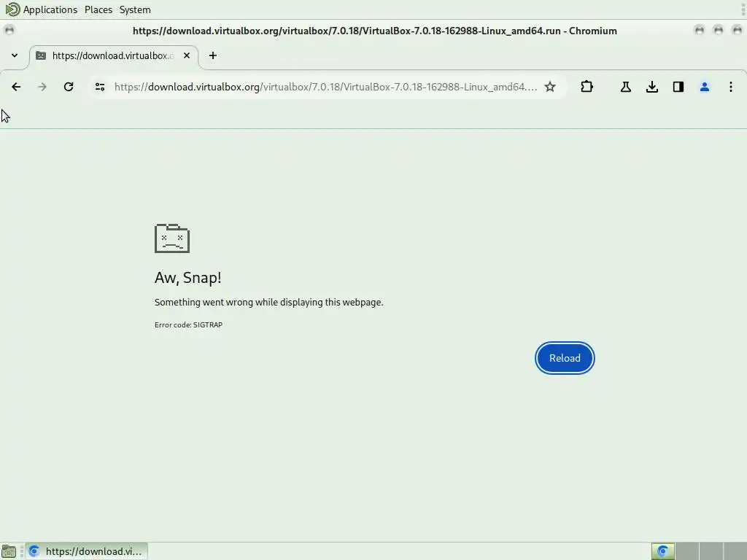Click the forward navigation arrow
This screenshot has height=560, width=747.
tap(42, 87)
